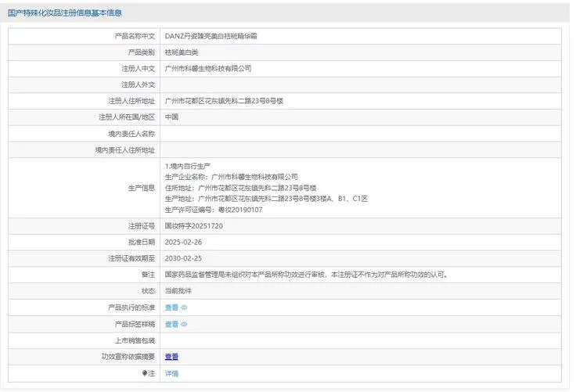This screenshot has height=392, width=587.
Task: Click the 当前批件 status value
Action: tap(178, 291)
